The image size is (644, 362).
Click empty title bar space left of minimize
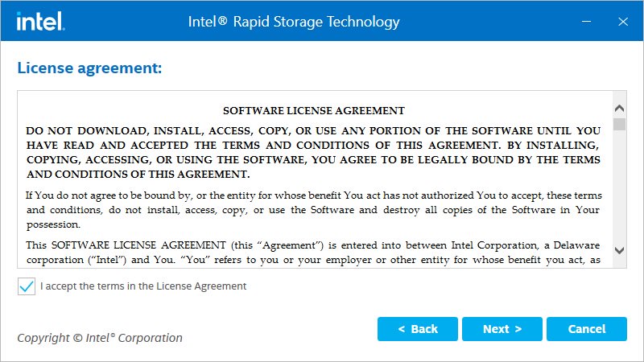499,21
